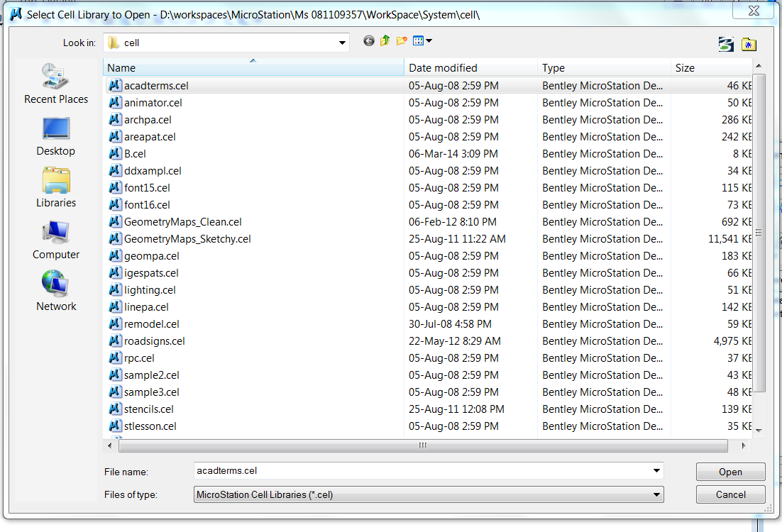This screenshot has width=782, height=532.
Task: Sort files by the Size column
Action: [x=711, y=68]
